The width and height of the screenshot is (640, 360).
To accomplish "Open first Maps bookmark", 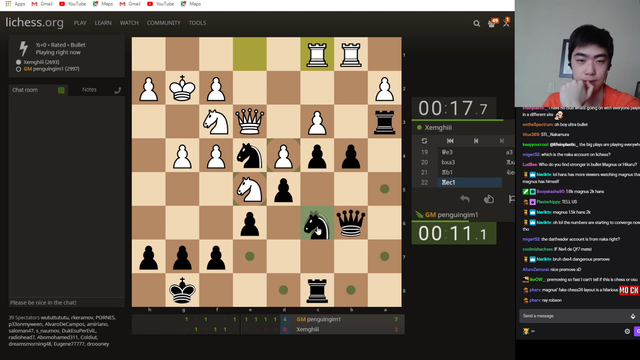I will pyautogui.click(x=102, y=4).
